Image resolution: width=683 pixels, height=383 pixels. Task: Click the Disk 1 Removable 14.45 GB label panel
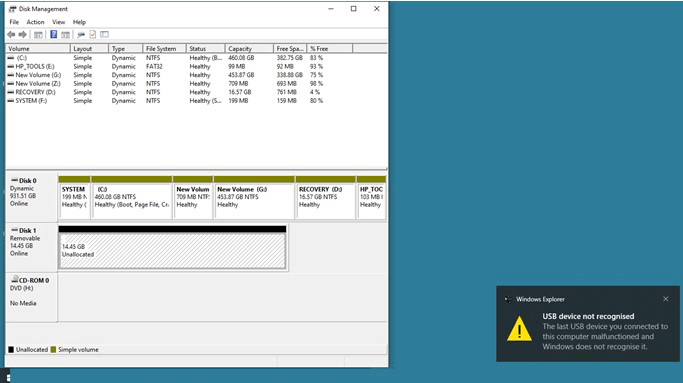tap(31, 247)
